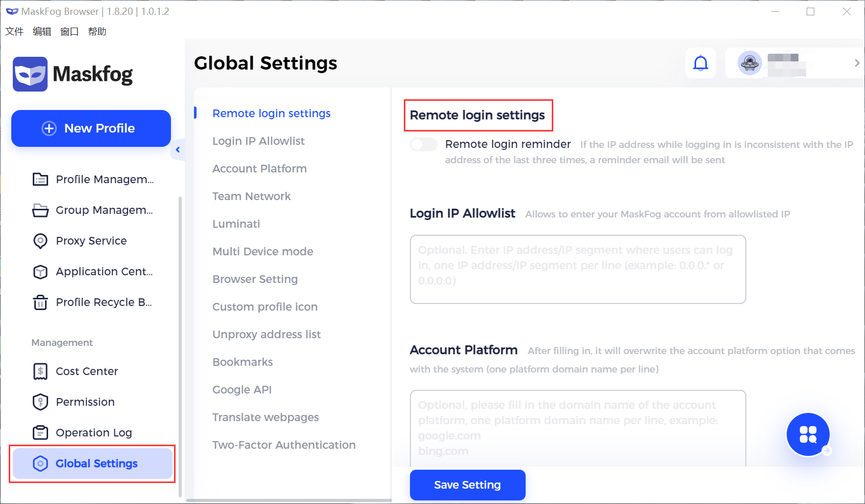The height and width of the screenshot is (504, 865).
Task: Open the Proxy Service panel
Action: [91, 240]
